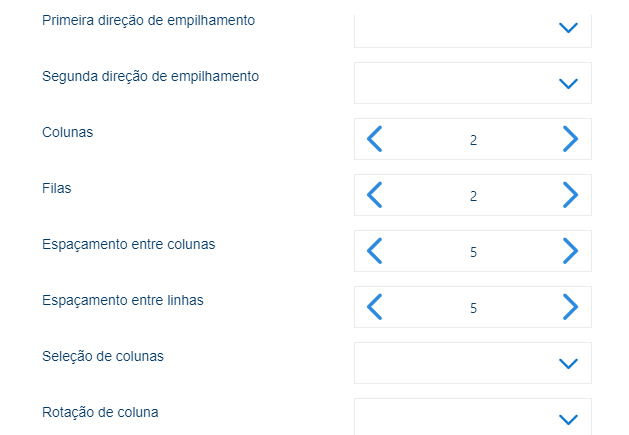Screen dimensions: 629x435
Task: Increase Espaçamento entre colunas value
Action: (570, 251)
